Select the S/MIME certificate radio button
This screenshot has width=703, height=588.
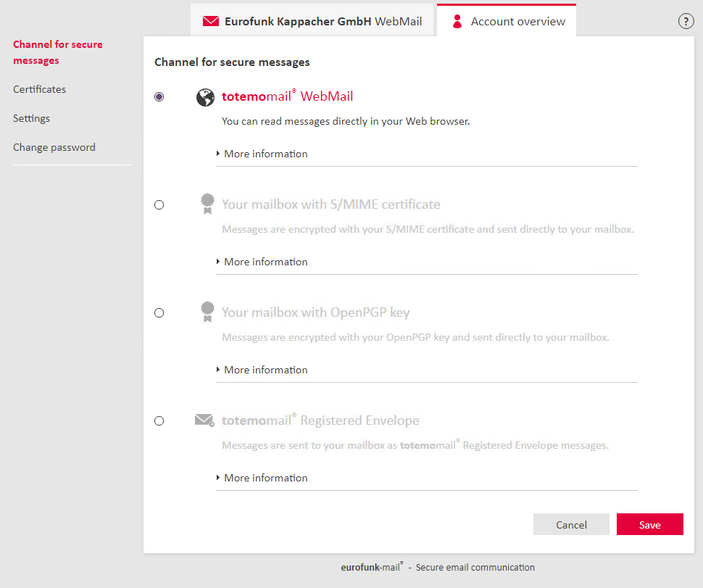click(x=159, y=205)
